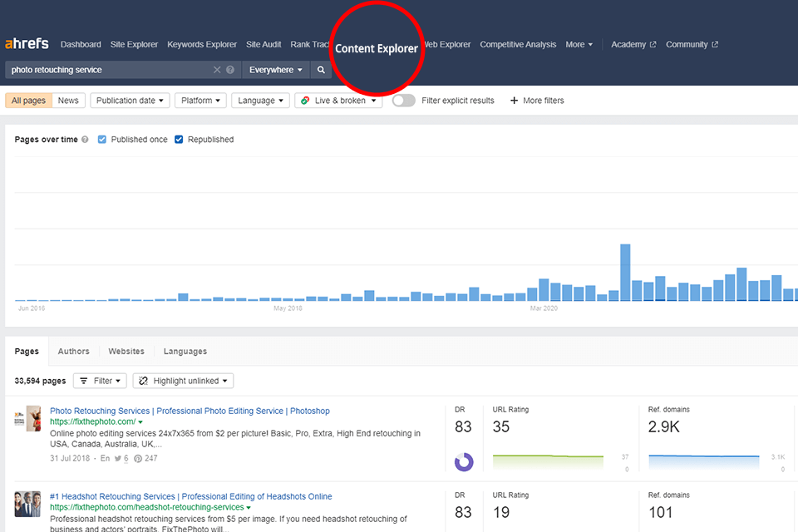Click the plus icon for More filters

click(514, 101)
